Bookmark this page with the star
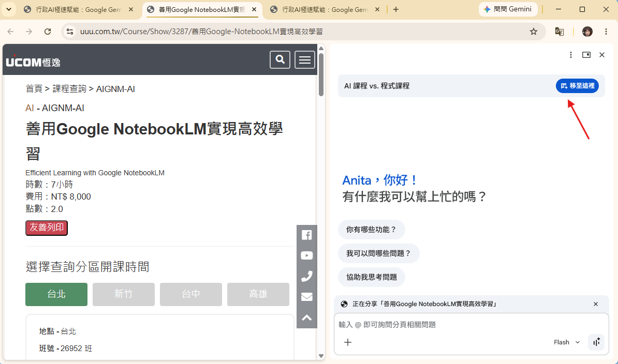Viewport: 618px width, 364px height. click(534, 32)
